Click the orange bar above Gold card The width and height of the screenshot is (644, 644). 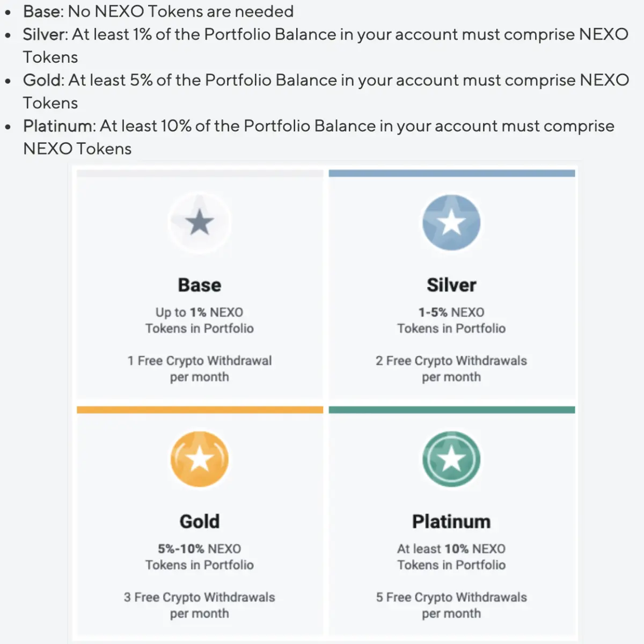click(x=200, y=410)
